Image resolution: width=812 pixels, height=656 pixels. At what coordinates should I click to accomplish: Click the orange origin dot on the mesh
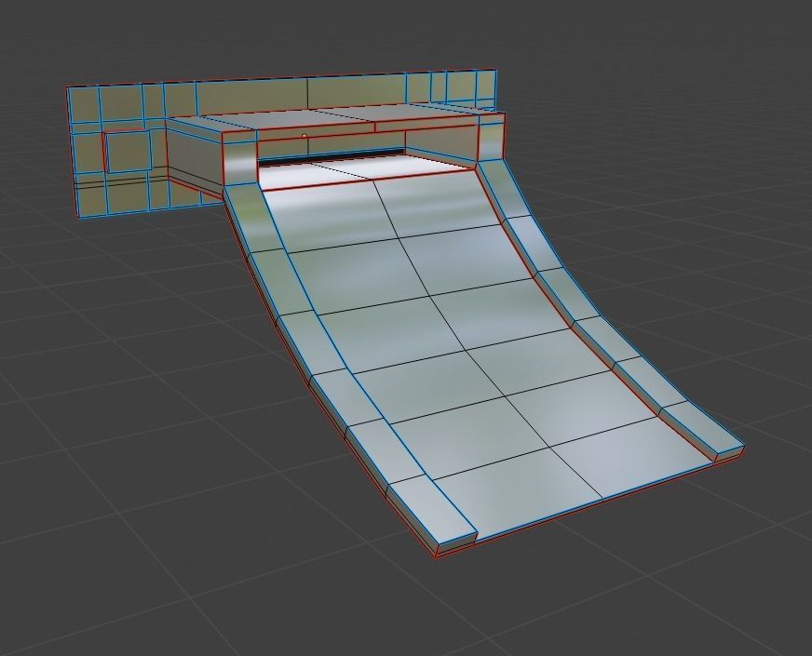(x=304, y=136)
